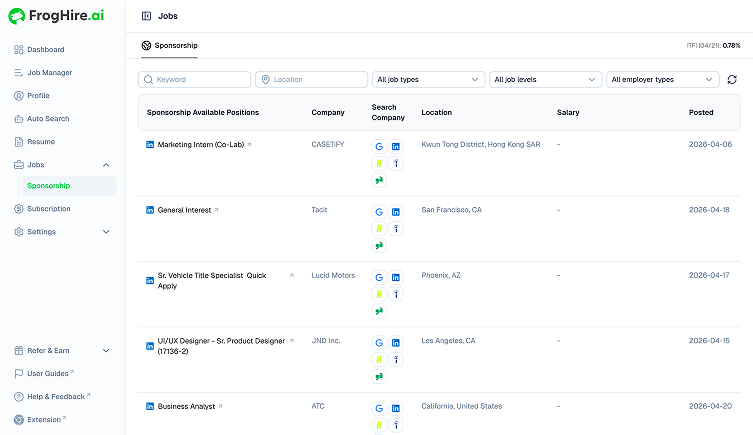Open UI/UX Designer - Sr. Product Designer posting
Viewport: 753px width, 435px height.
tap(221, 346)
